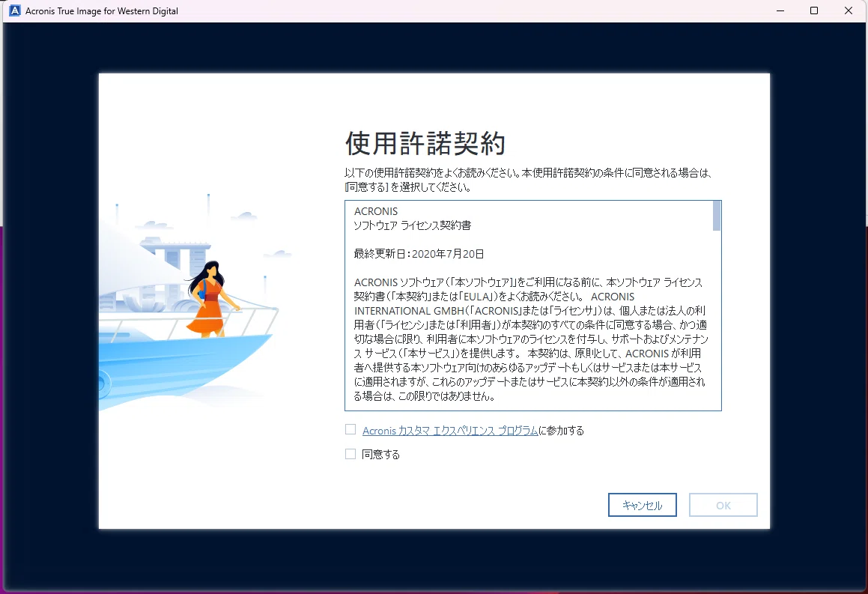Maximize the Acronis True Image window
The height and width of the screenshot is (594, 868).
[x=814, y=10]
